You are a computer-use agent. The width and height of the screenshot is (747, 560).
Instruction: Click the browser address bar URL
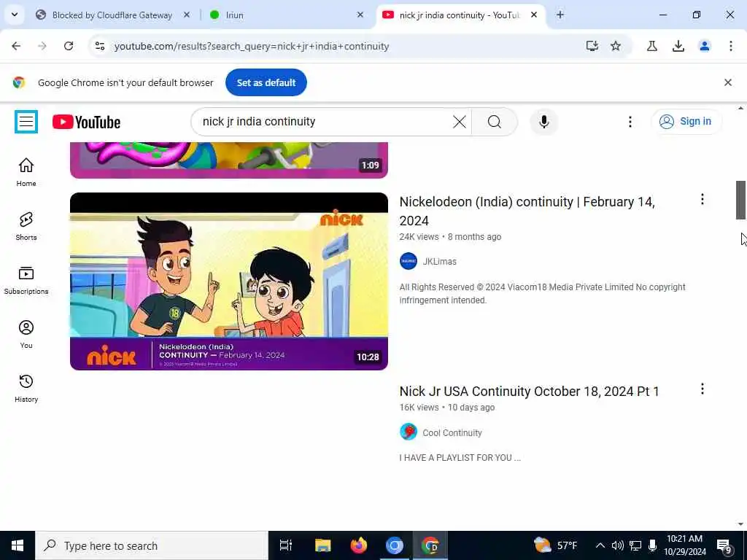coord(252,46)
